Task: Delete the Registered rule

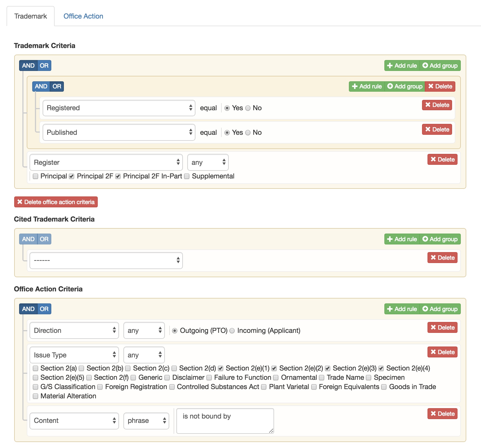Action: pyautogui.click(x=437, y=105)
